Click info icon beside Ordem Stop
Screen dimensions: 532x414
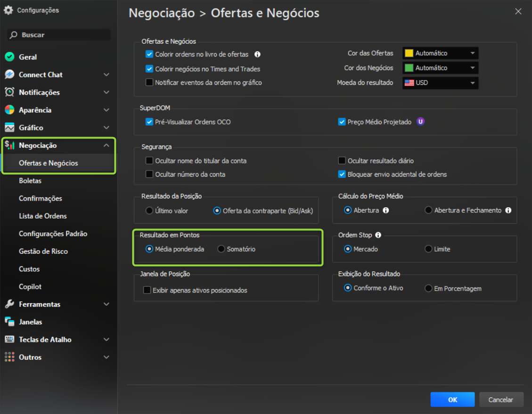tap(378, 235)
